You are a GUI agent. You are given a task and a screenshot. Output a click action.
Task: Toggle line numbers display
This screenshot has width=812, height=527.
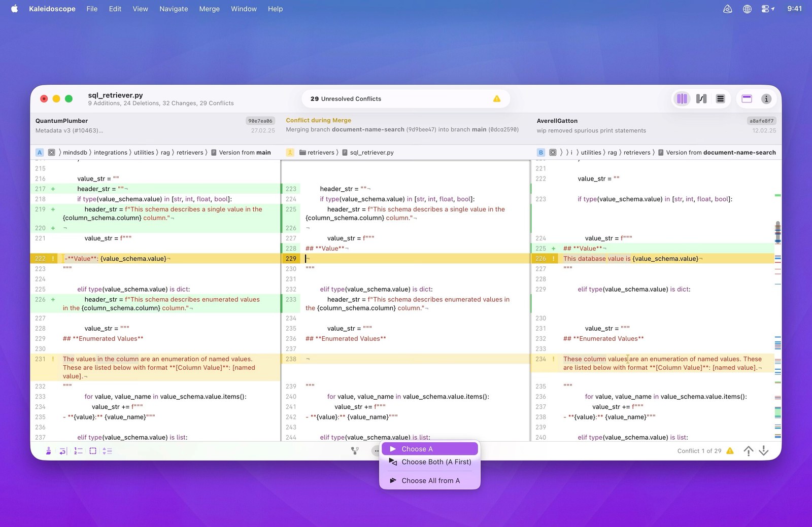click(x=78, y=450)
